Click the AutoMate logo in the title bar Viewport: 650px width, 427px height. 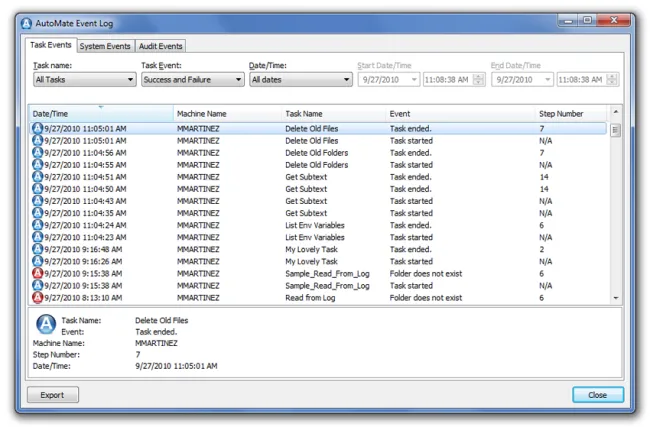[x=26, y=23]
